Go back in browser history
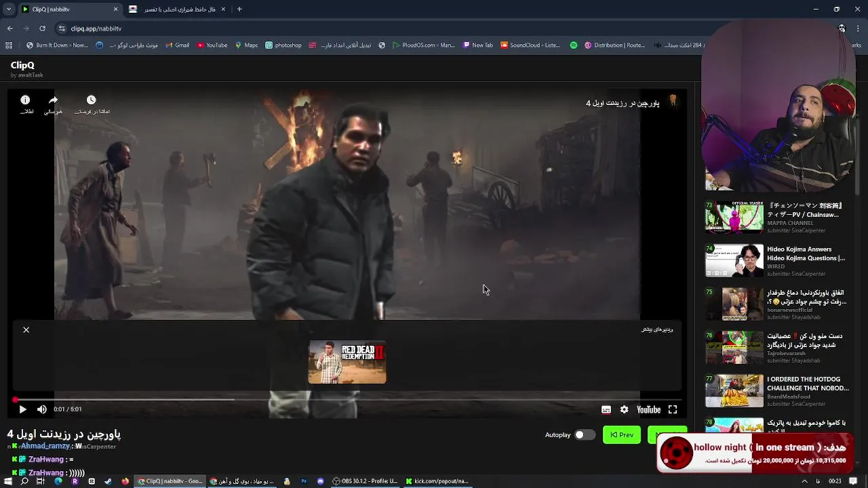Screen dimensions: 868x488 pyautogui.click(x=9, y=28)
